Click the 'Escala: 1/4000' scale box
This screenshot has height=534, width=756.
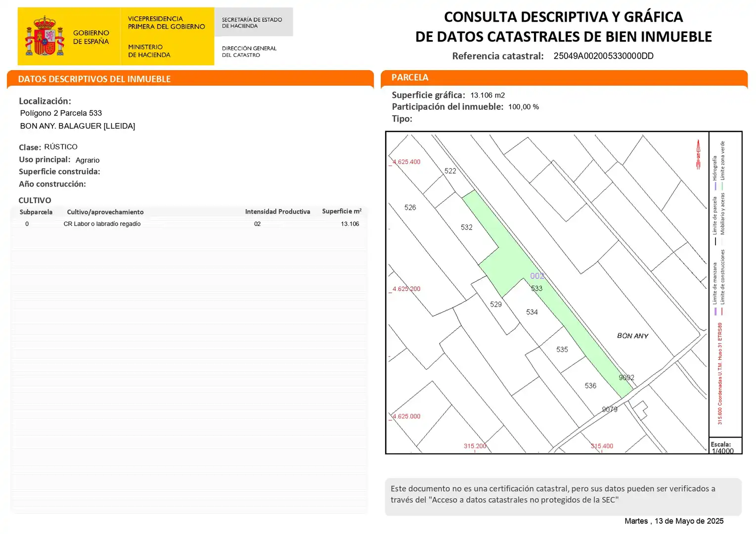click(x=725, y=445)
